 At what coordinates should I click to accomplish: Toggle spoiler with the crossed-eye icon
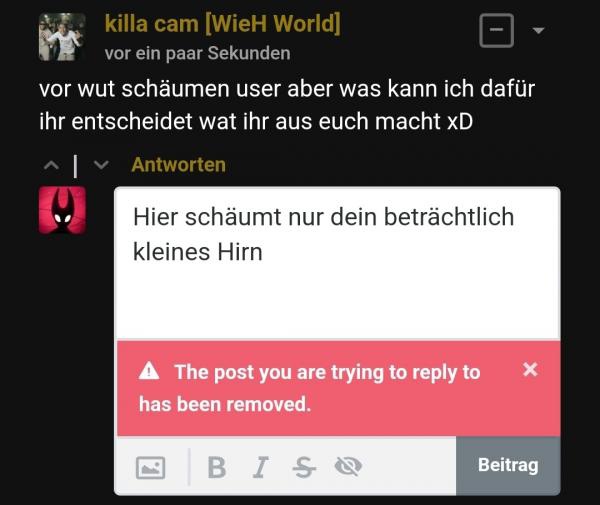pos(348,466)
